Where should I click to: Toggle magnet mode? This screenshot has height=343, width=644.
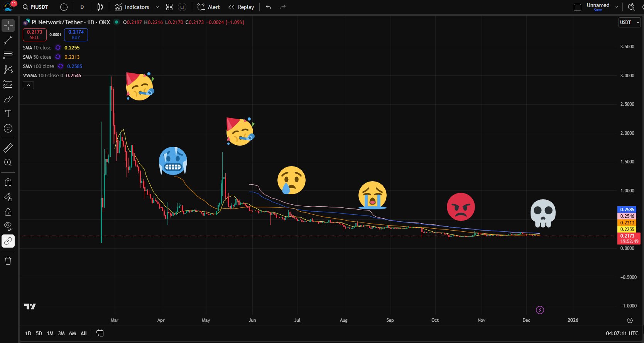pyautogui.click(x=8, y=182)
